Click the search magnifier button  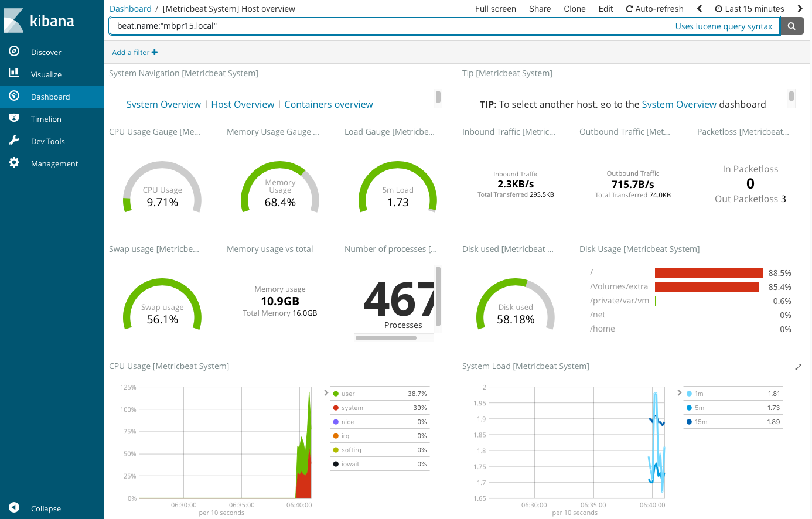pyautogui.click(x=792, y=26)
